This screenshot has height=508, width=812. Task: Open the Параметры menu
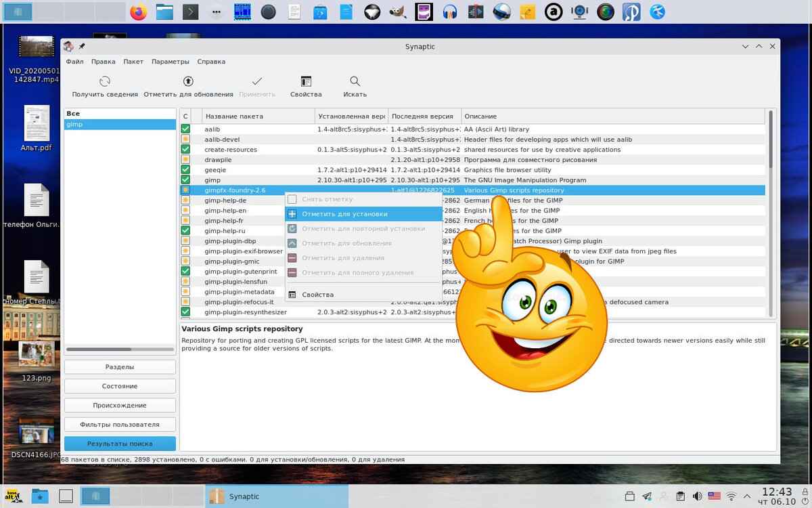(171, 61)
